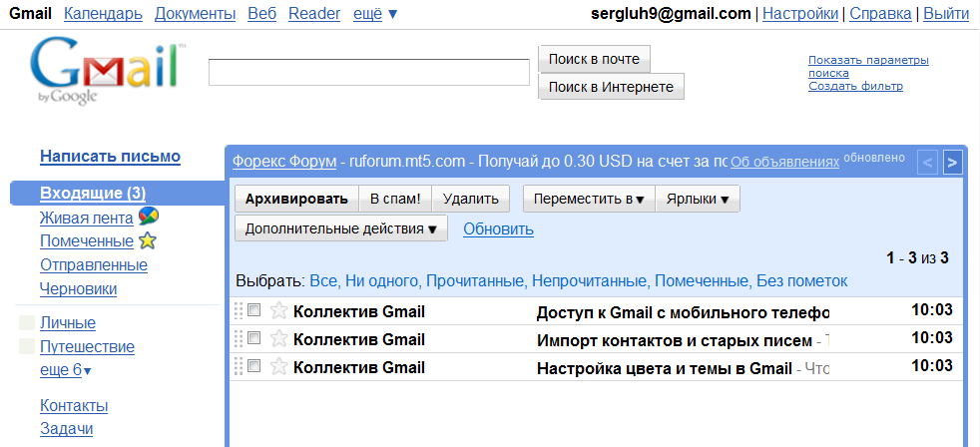
Task: Open Входящие (3) folder
Action: click(93, 194)
